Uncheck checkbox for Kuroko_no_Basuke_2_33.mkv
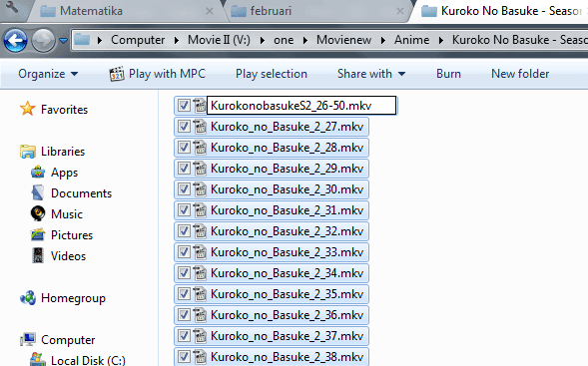This screenshot has height=366, width=588. click(184, 252)
